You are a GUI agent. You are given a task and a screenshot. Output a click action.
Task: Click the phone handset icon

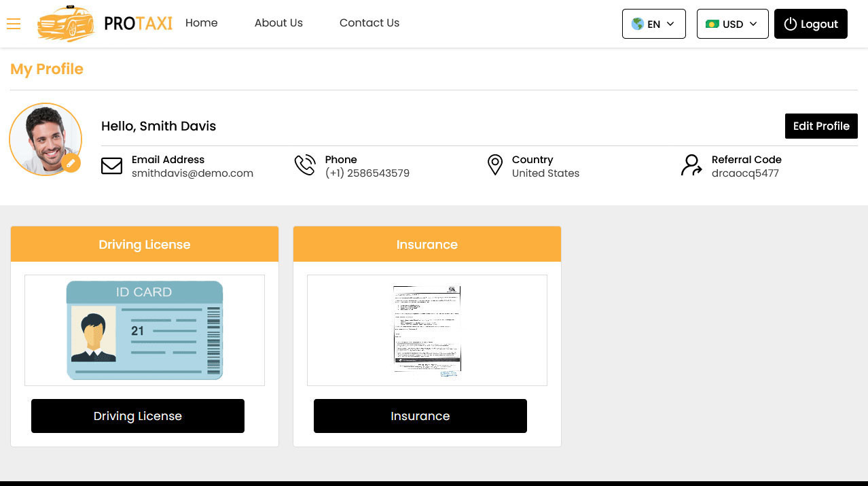[305, 164]
